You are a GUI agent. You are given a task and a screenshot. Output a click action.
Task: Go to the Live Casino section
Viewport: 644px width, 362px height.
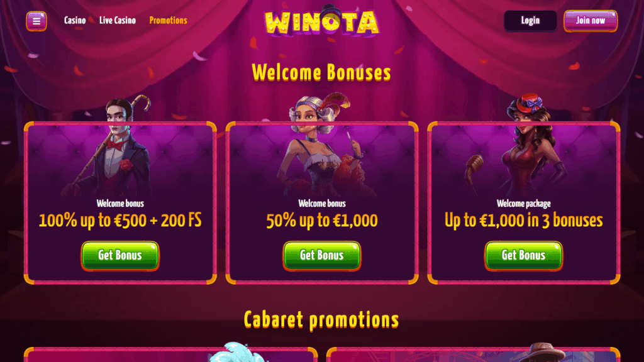click(118, 21)
